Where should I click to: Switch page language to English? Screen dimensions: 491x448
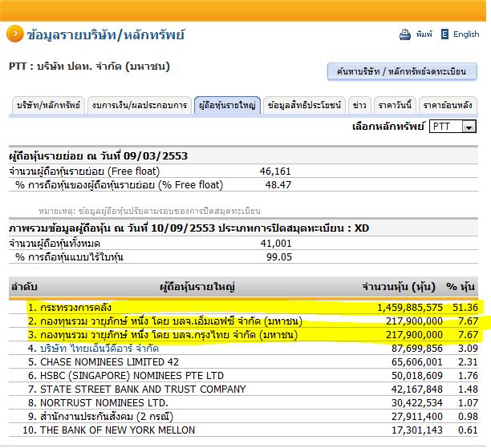coord(466,34)
